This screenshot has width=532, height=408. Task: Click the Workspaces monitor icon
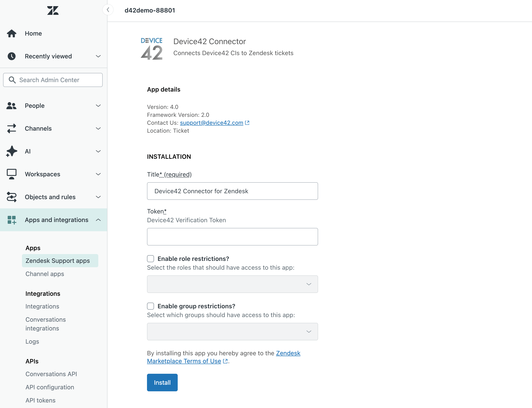coord(12,174)
